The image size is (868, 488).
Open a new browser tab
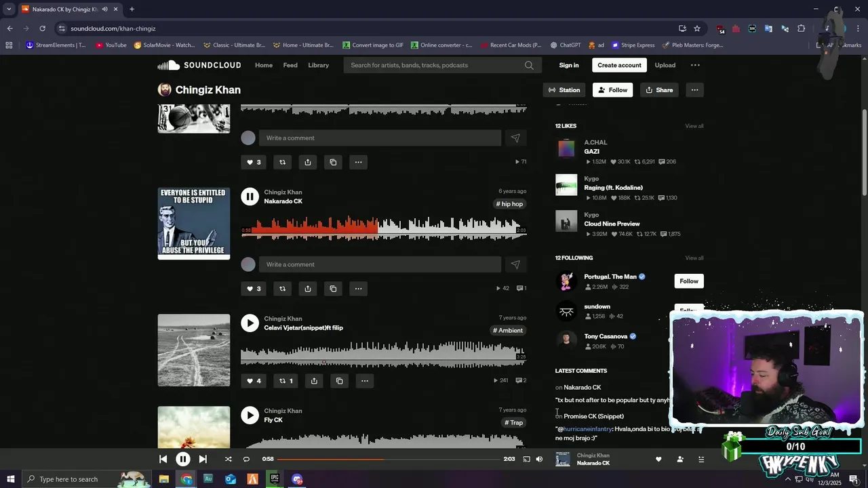tap(132, 9)
